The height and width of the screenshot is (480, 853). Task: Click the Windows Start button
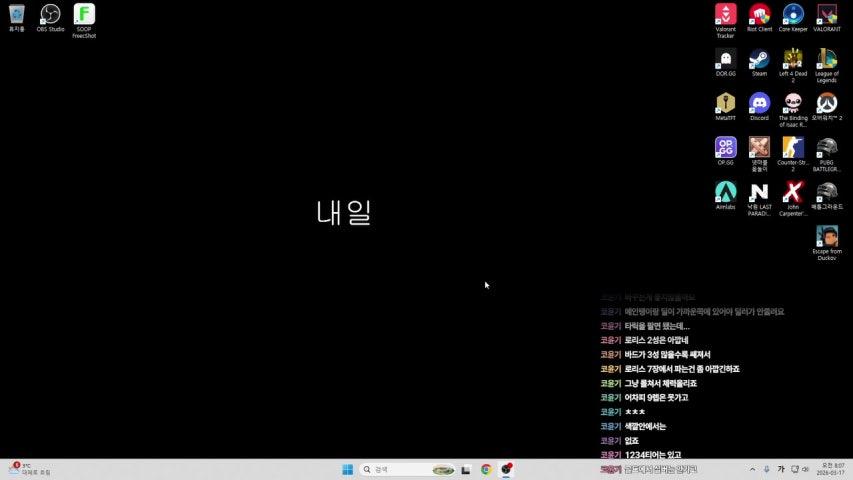[347, 469]
